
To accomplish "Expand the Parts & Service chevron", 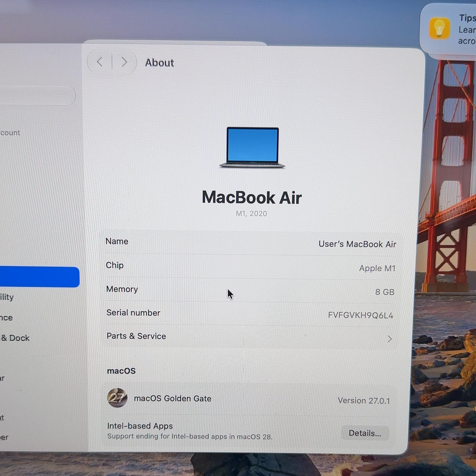I will [390, 339].
